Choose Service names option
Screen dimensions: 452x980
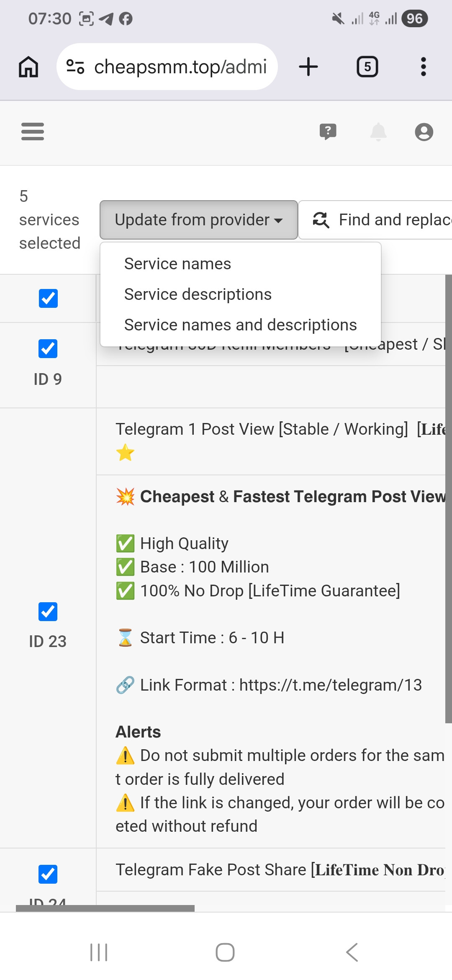pos(177,264)
